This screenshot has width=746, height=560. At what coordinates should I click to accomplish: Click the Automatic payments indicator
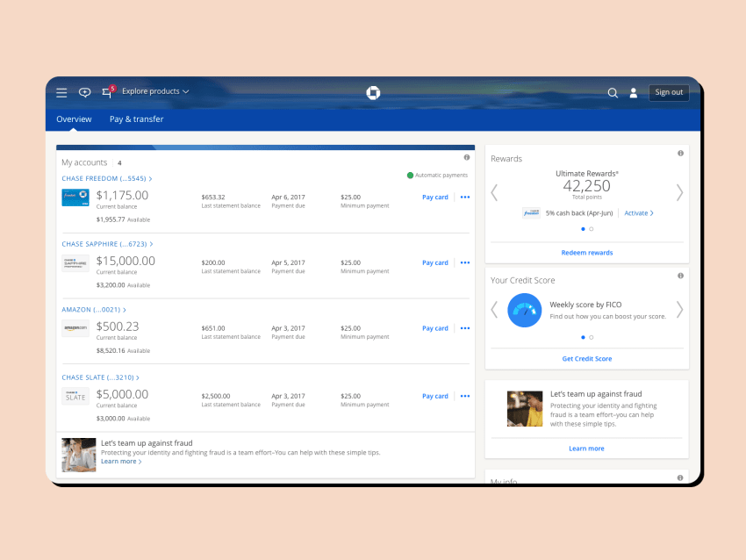point(438,175)
